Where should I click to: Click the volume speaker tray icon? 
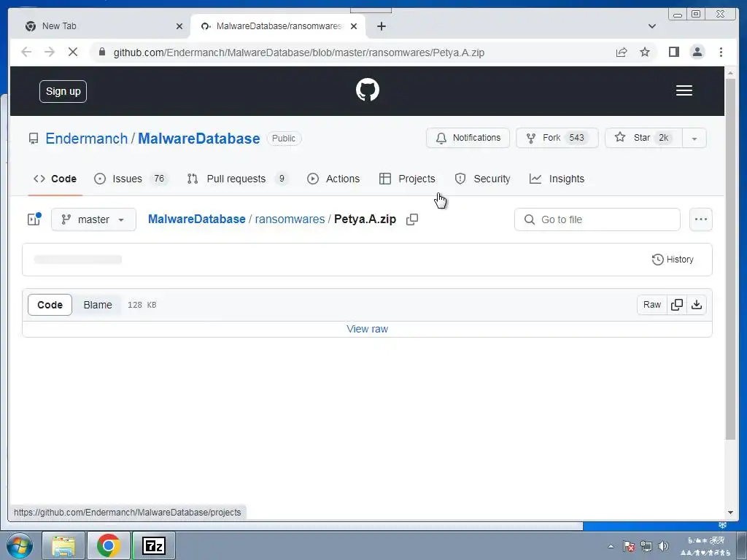[663, 546]
